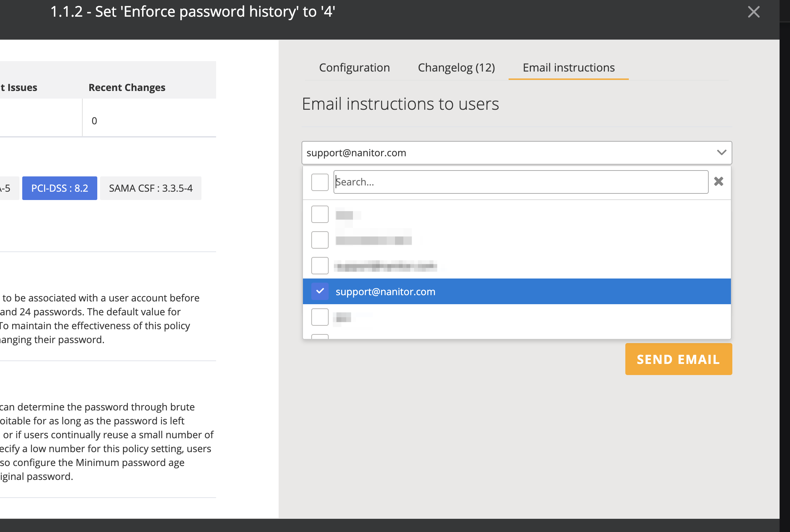Check the second blurred recipient checkbox
790x532 pixels.
click(320, 240)
